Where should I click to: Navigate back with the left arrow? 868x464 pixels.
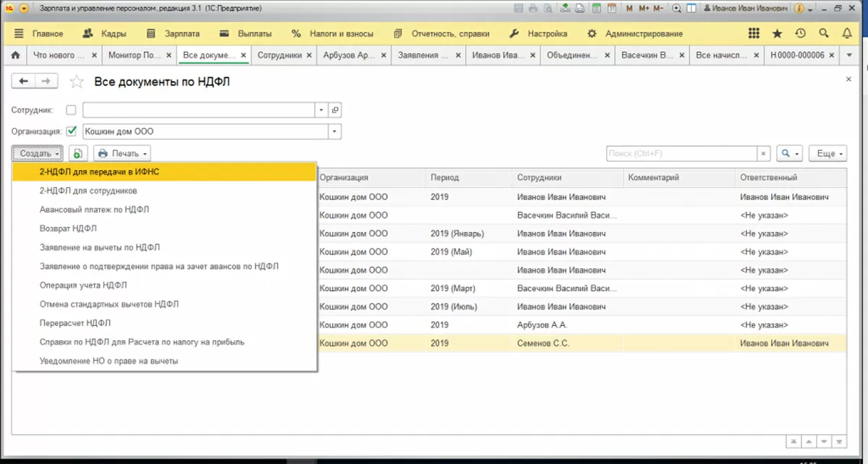pos(24,82)
